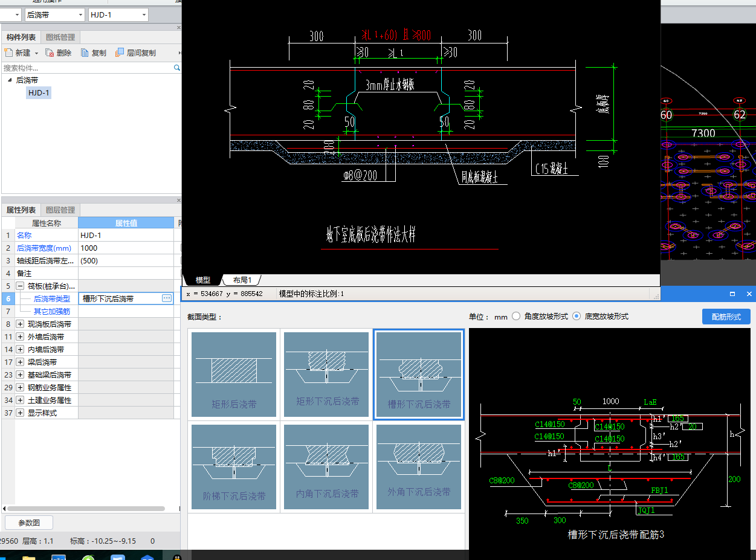Viewport: 756px width, 560px height.
Task: Click the 后浇带宽度 value 1000 cell
Action: click(x=126, y=248)
